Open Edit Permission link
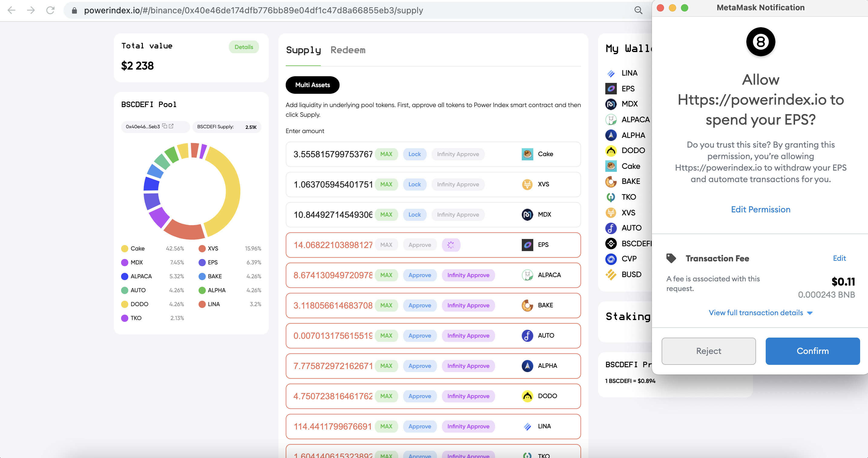868x458 pixels. click(x=760, y=209)
